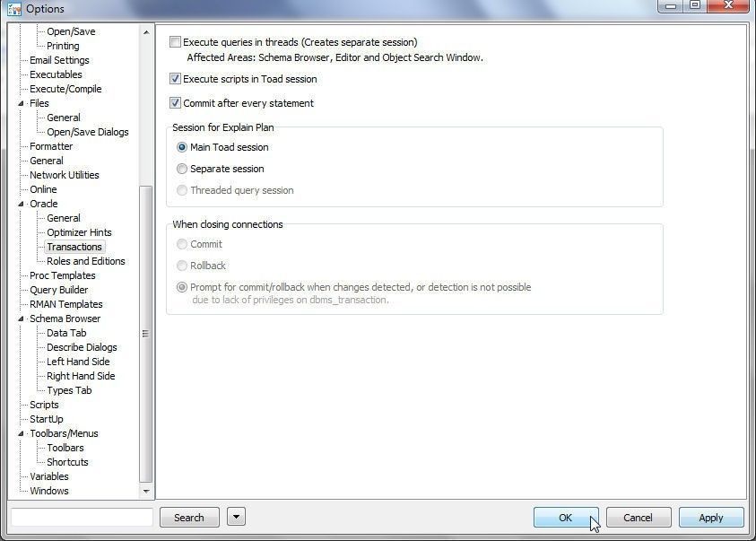Open Roles and Editions options
The width and height of the screenshot is (756, 541).
click(86, 261)
